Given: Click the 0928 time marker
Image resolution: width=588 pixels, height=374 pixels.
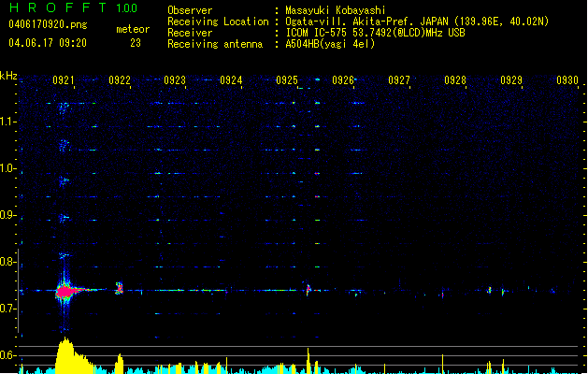Looking at the screenshot, I should pos(455,80).
